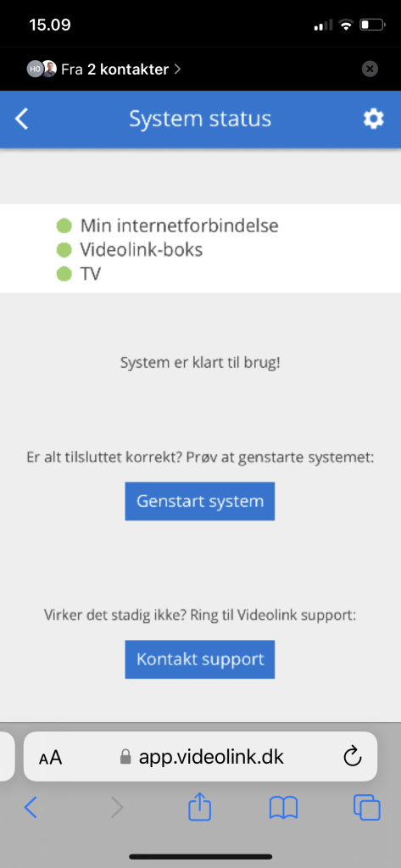The image size is (401, 868).
Task: Select TV status item
Action: (x=79, y=274)
